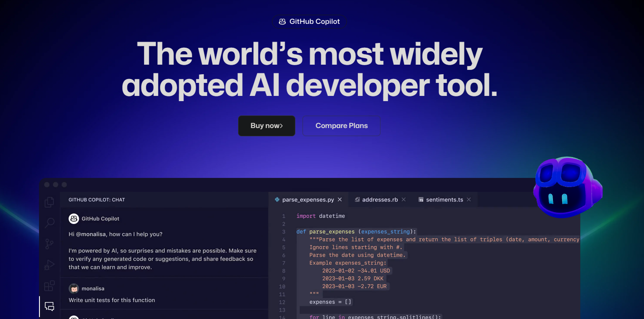Screen dimensions: 644x319
Task: Click the Copilot mascot robot head
Action: click(x=567, y=187)
